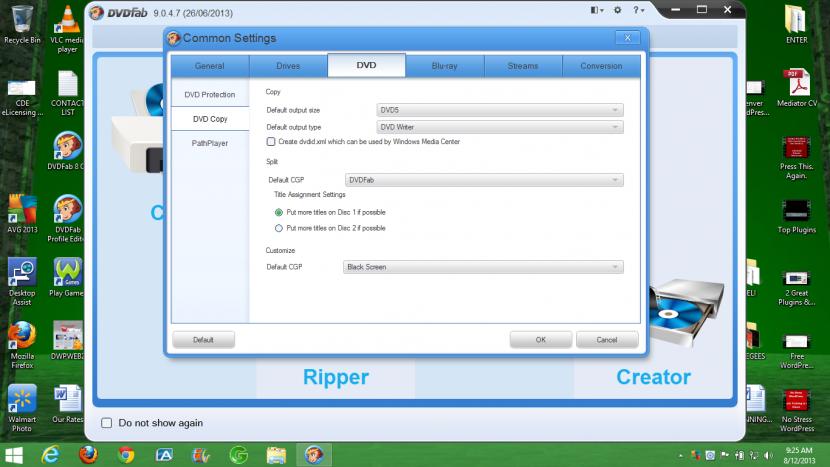This screenshot has width=830, height=467.
Task: Enable Create dvdid.xml for Windows Media Center
Action: (x=271, y=141)
